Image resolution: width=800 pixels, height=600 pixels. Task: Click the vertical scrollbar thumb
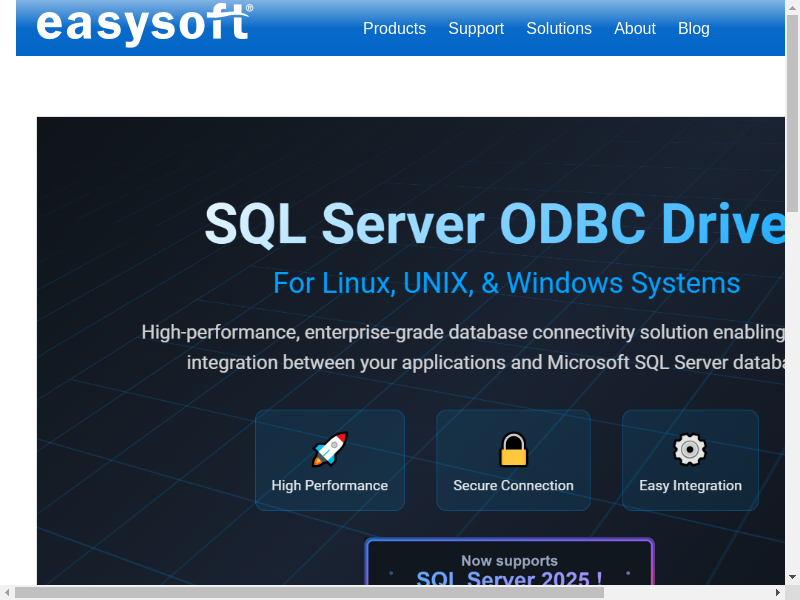coord(792,110)
